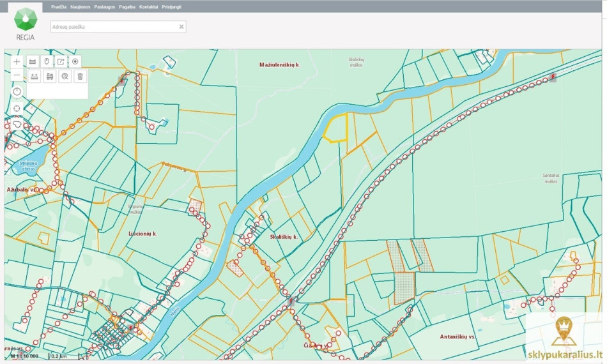Toggle the north rotation reset button
Image resolution: width=607 pixels, height=364 pixels.
click(17, 92)
